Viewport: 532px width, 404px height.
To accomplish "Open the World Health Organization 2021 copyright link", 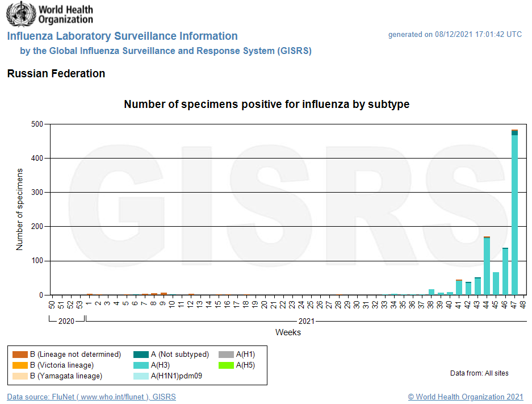I will point(465,397).
